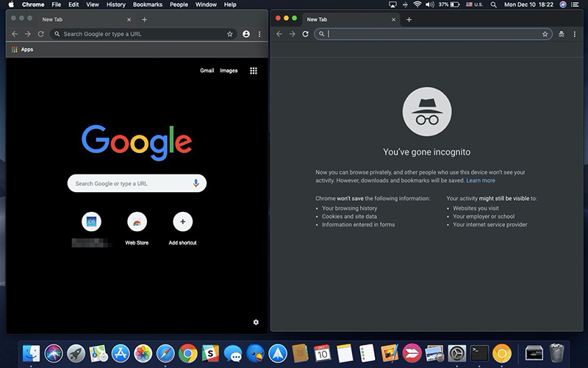Screen dimensions: 588x368
Task: Open Trash in Dock
Action: pos(556,353)
